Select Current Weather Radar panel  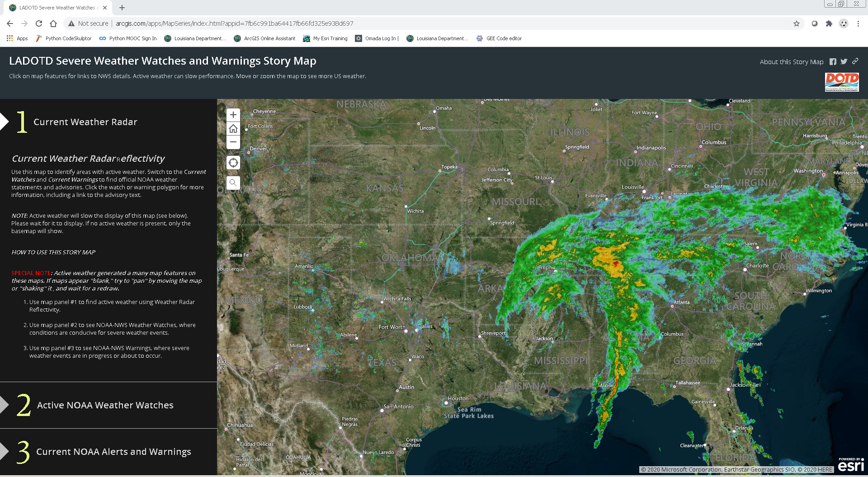click(108, 122)
